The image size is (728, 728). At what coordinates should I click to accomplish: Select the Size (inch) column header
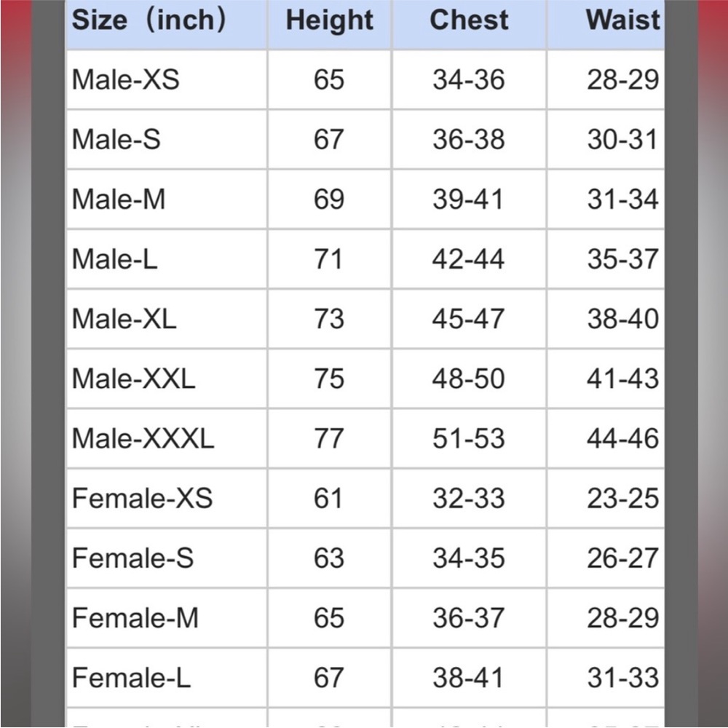pyautogui.click(x=149, y=20)
